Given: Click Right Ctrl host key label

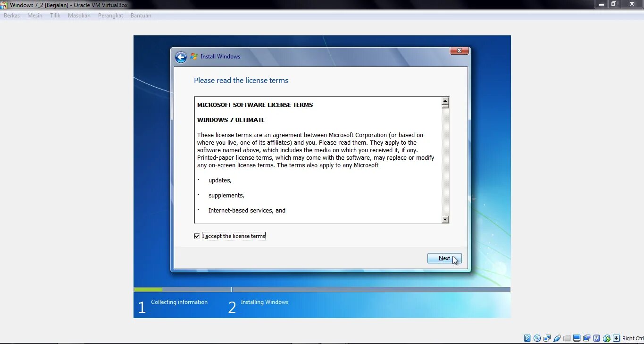Looking at the screenshot, I should (633, 338).
